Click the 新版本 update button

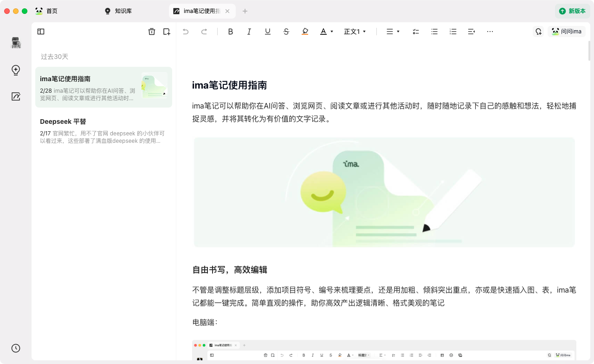coord(572,11)
